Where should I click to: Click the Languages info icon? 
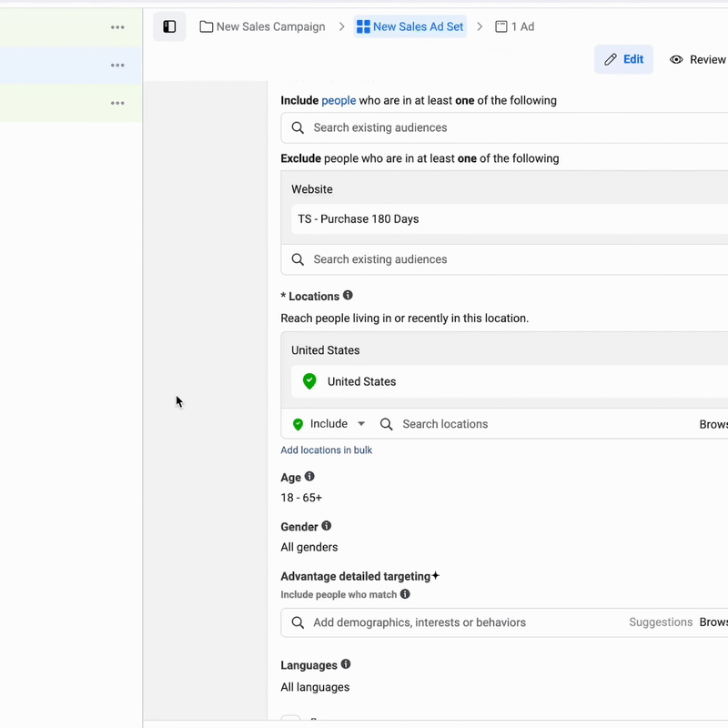[346, 665]
